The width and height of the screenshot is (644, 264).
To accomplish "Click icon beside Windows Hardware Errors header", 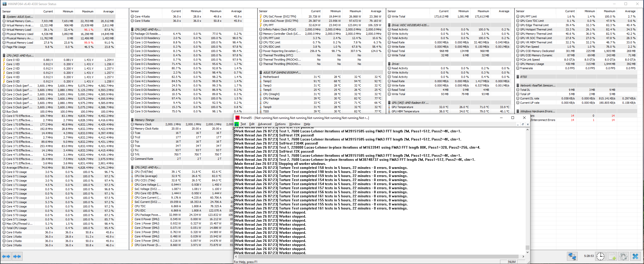I will click(518, 111).
